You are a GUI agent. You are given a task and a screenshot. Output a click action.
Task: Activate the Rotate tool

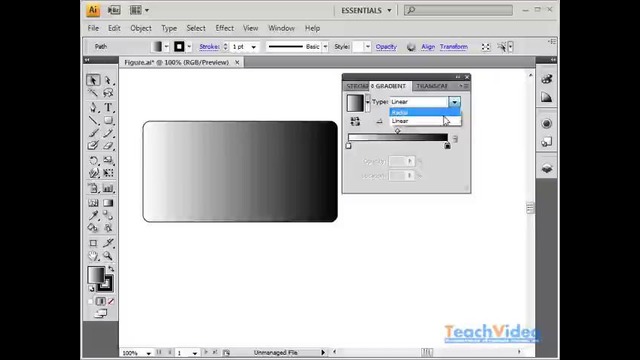click(x=93, y=160)
